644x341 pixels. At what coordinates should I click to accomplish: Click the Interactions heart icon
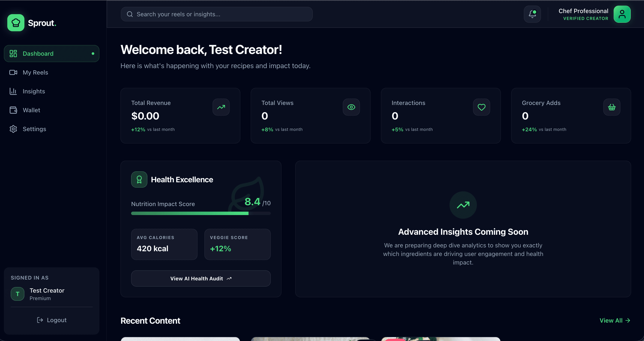(481, 107)
